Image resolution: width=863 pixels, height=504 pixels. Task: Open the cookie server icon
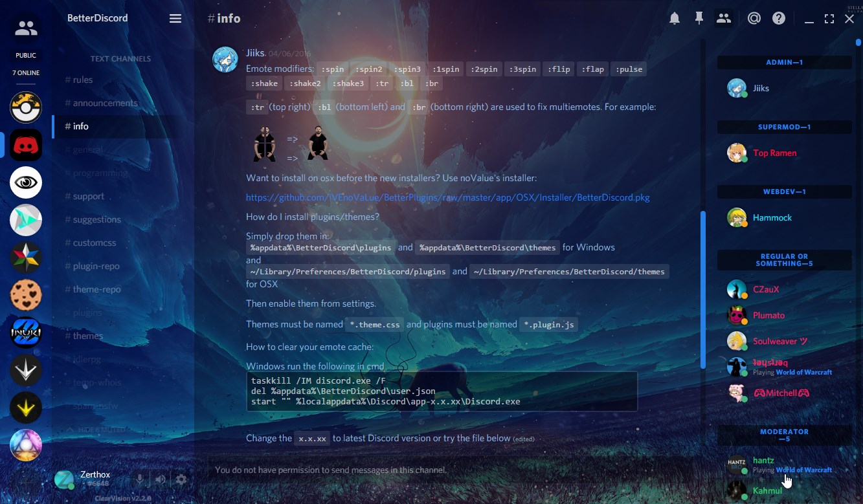point(26,296)
